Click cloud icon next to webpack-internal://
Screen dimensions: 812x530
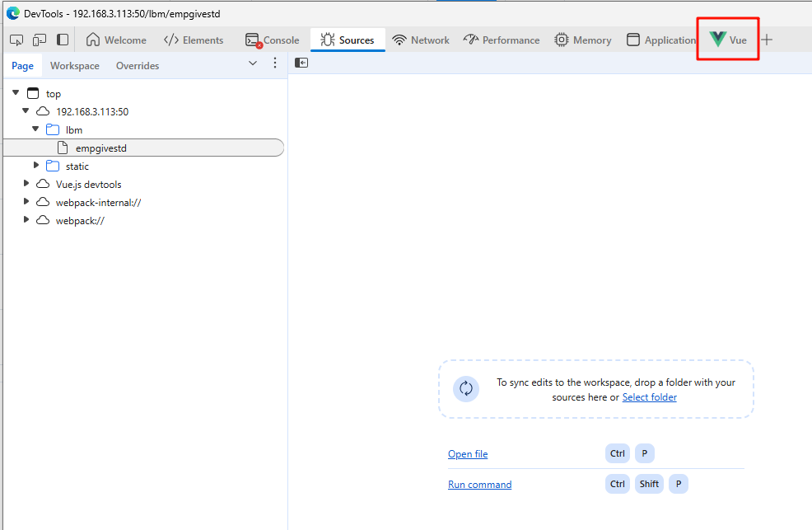(43, 202)
